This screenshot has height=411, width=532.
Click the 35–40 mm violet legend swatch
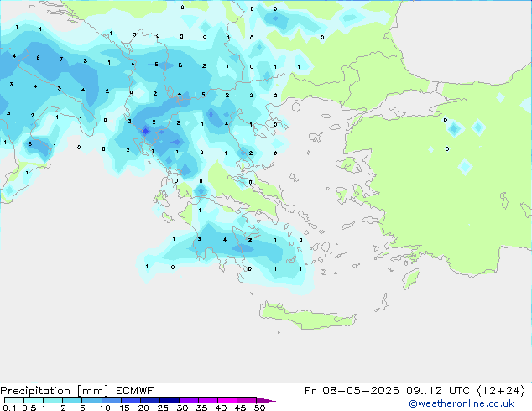(207, 400)
